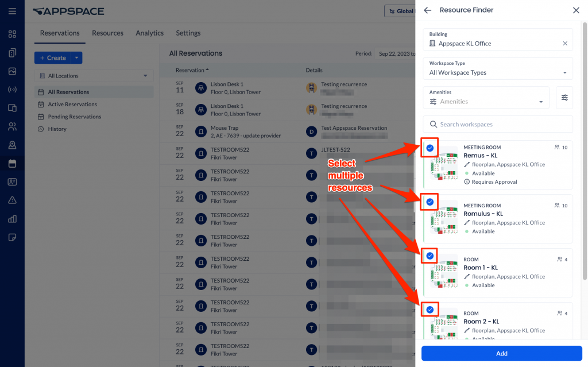Open the Amenities dropdown

pos(486,98)
